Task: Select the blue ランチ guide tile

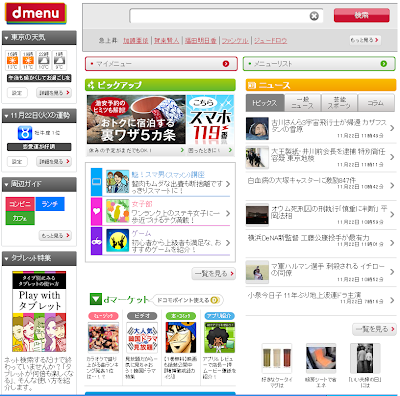Action: click(x=50, y=204)
